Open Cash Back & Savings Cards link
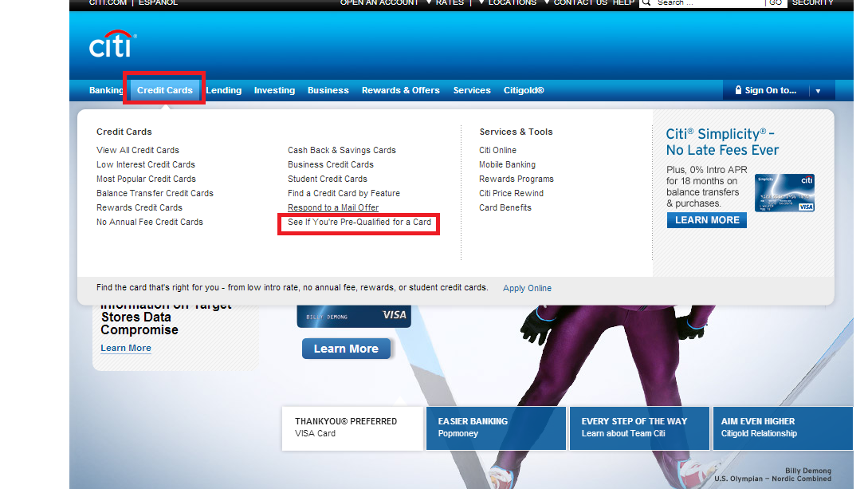 click(342, 150)
